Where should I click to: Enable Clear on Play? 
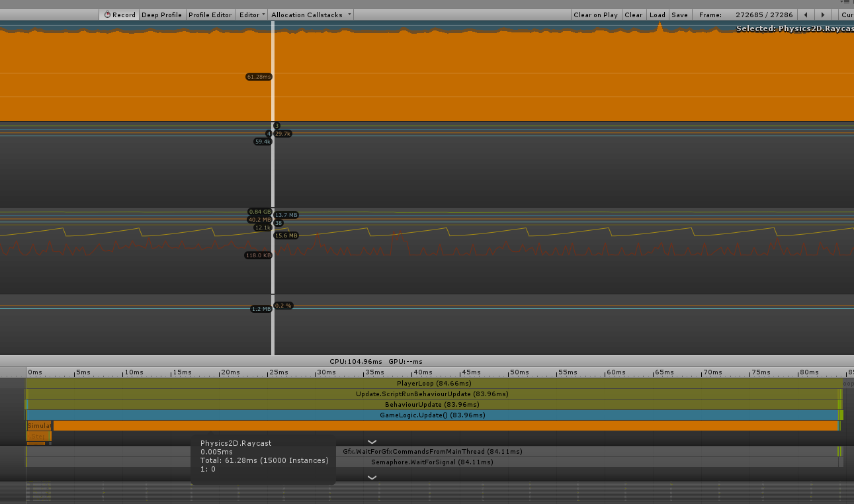tap(595, 14)
